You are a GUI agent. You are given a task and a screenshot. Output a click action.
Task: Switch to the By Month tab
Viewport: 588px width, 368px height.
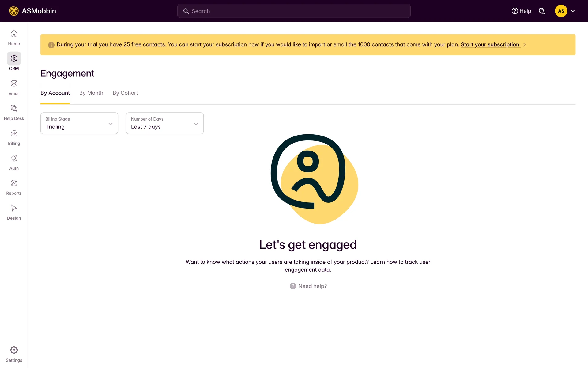point(91,93)
